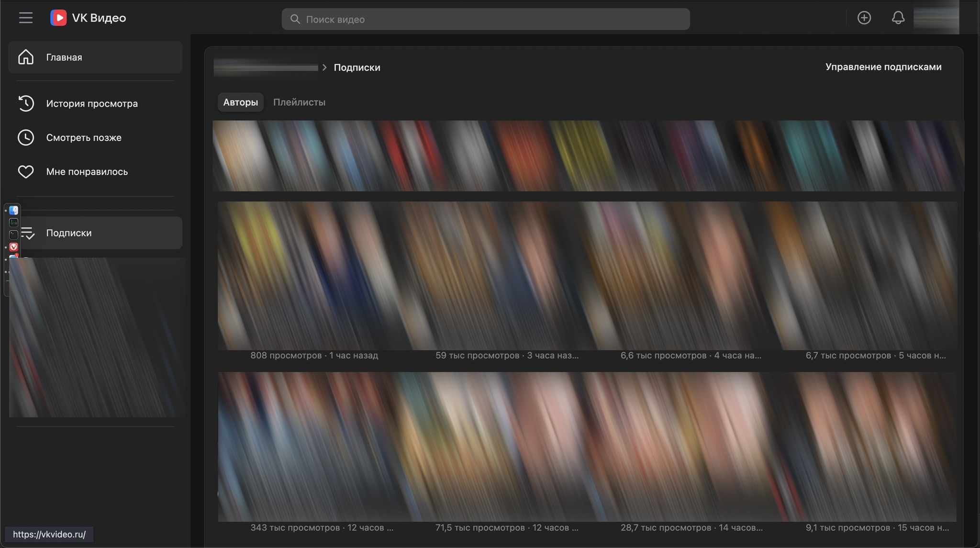Click Управление подписками link
Viewport: 980px width, 548px height.
click(883, 67)
